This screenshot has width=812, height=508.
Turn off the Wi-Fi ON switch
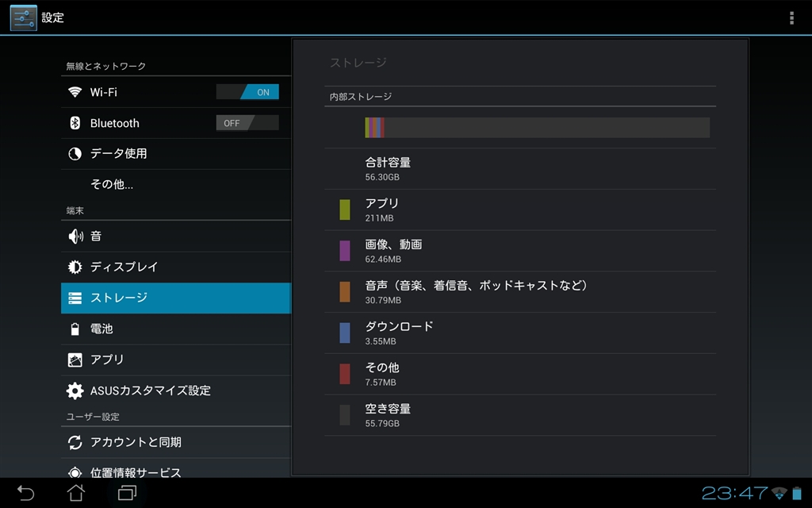pyautogui.click(x=247, y=92)
